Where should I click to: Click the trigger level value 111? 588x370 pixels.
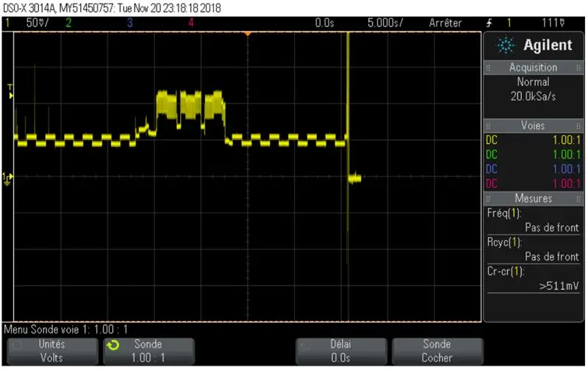(x=553, y=23)
